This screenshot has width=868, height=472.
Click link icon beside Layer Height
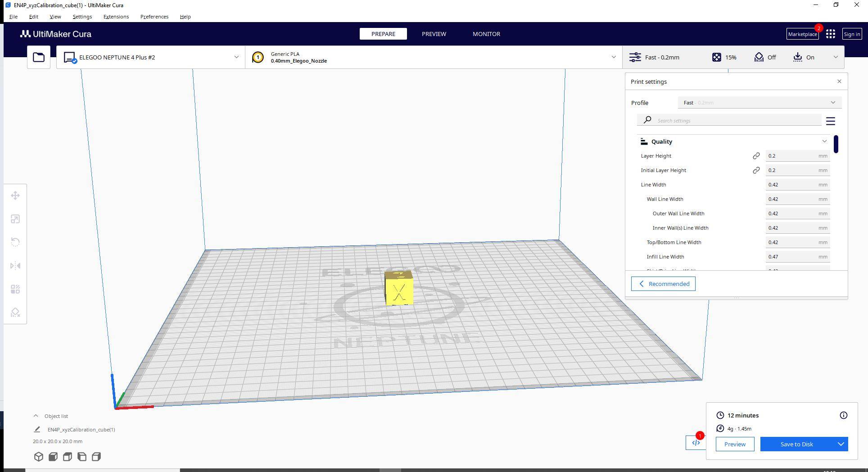(756, 156)
